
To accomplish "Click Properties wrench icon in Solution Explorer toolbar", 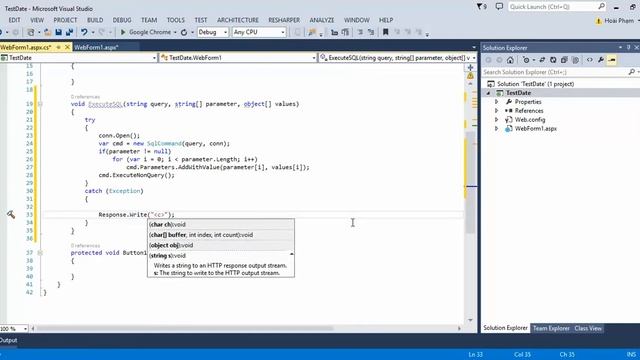I will [x=601, y=60].
